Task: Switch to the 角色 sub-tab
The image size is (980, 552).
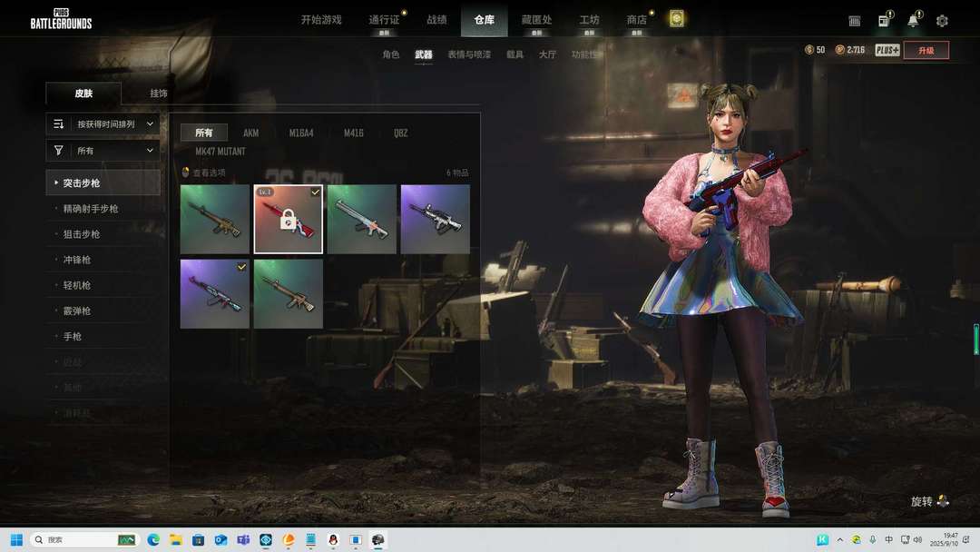Action: point(390,54)
